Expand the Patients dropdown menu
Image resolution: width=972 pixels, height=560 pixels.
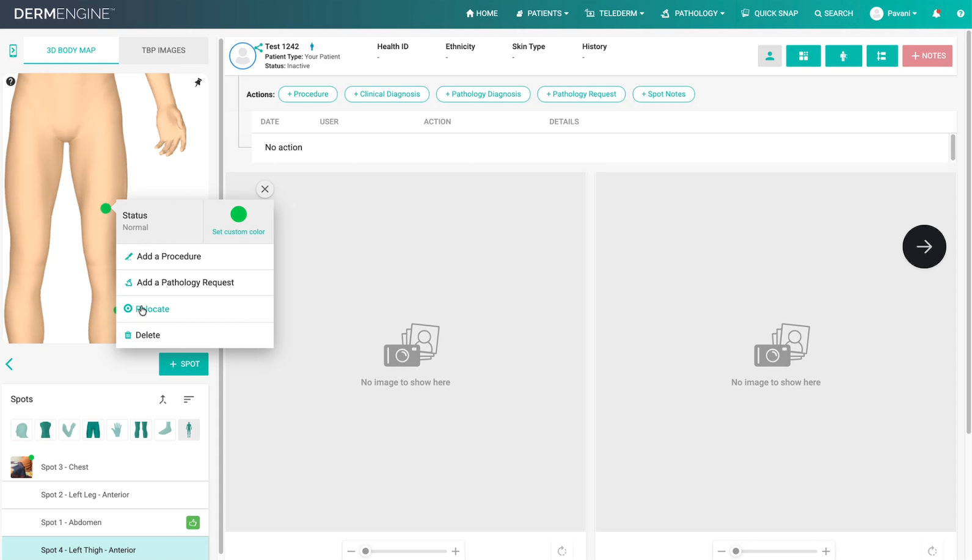click(543, 13)
